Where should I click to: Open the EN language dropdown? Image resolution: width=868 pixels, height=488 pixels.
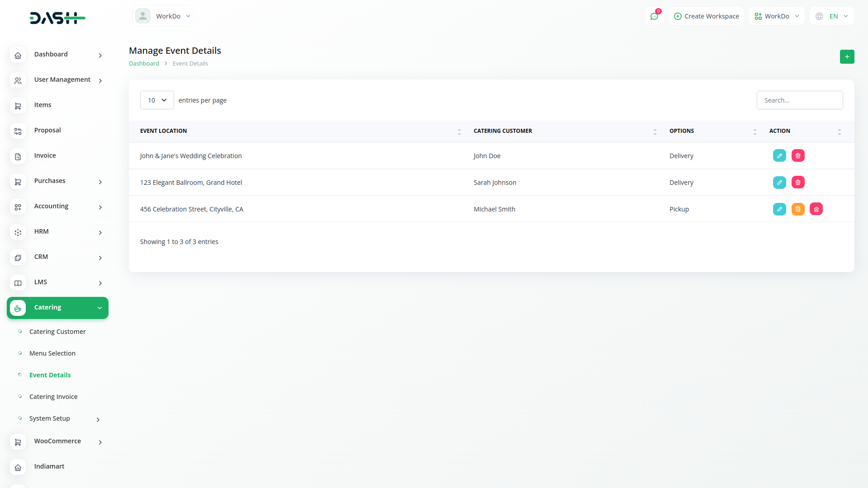[832, 16]
